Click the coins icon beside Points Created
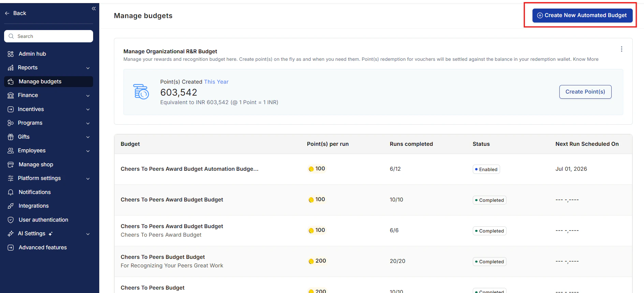Viewport: 644px width, 293px height. coord(141,92)
